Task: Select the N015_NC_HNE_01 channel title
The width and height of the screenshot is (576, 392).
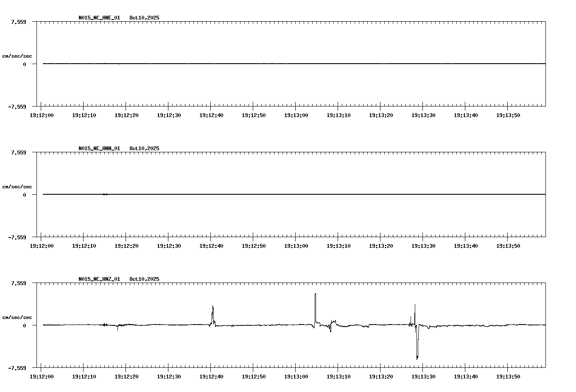Action: point(99,18)
